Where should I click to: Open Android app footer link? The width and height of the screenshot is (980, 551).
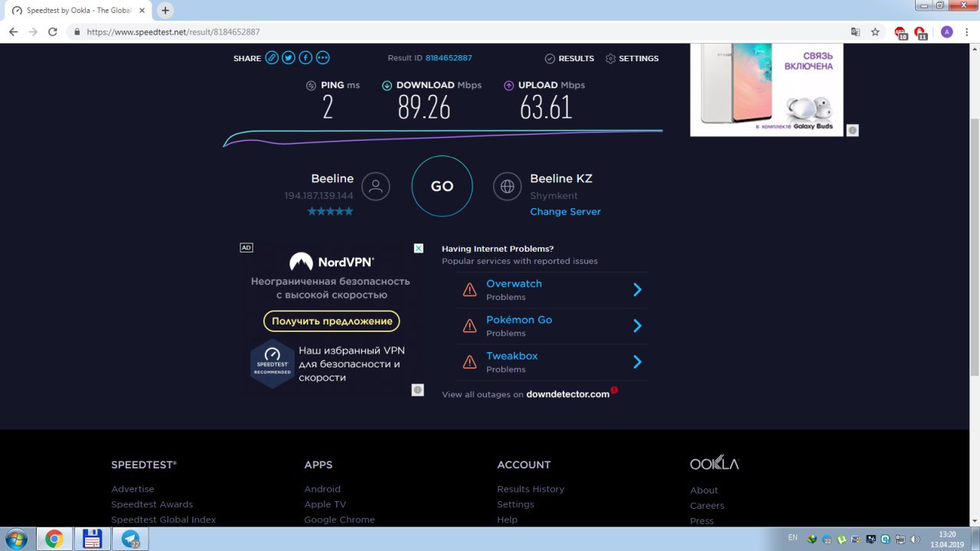coord(322,489)
